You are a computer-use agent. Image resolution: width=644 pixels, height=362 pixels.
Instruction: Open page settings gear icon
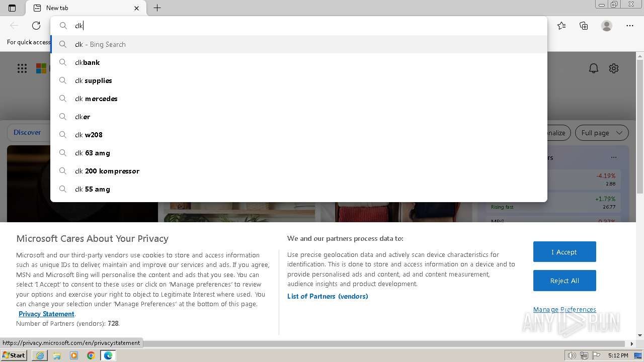pyautogui.click(x=614, y=68)
